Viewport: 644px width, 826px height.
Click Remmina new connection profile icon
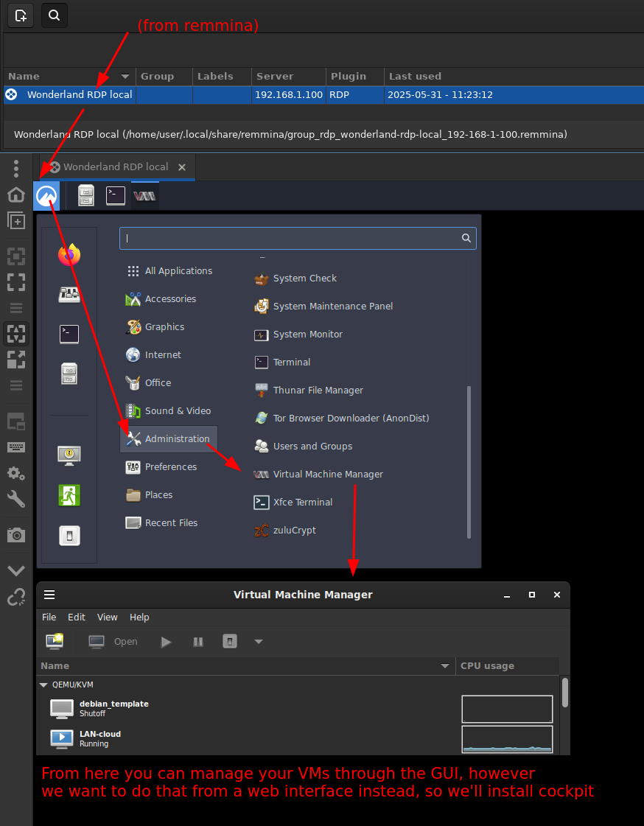(x=21, y=15)
